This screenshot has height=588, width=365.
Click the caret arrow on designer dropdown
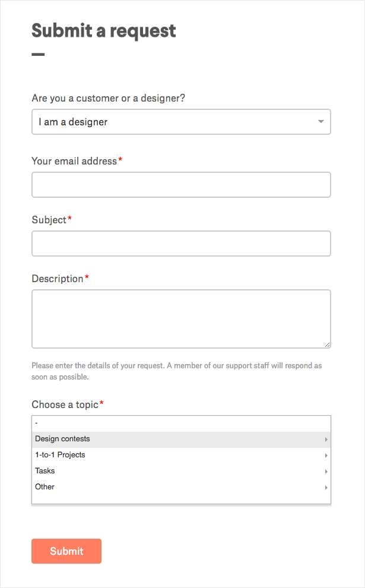[x=320, y=122]
